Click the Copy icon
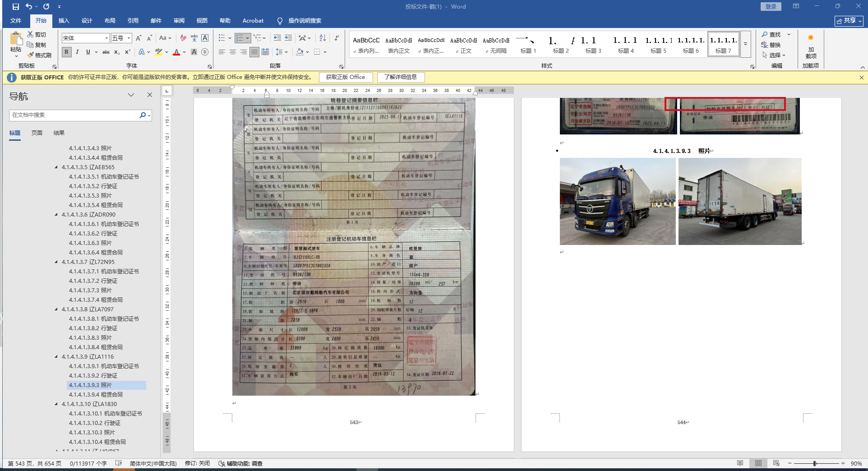 click(x=37, y=45)
